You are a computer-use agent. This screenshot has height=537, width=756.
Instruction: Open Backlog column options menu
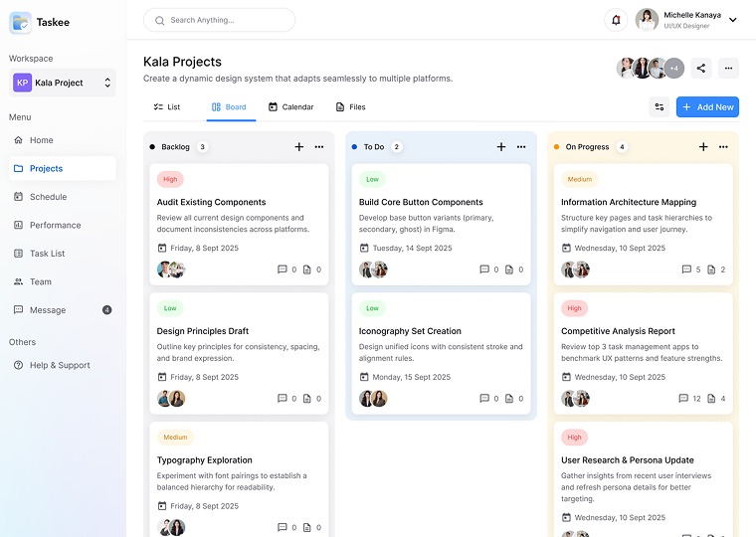(x=319, y=147)
